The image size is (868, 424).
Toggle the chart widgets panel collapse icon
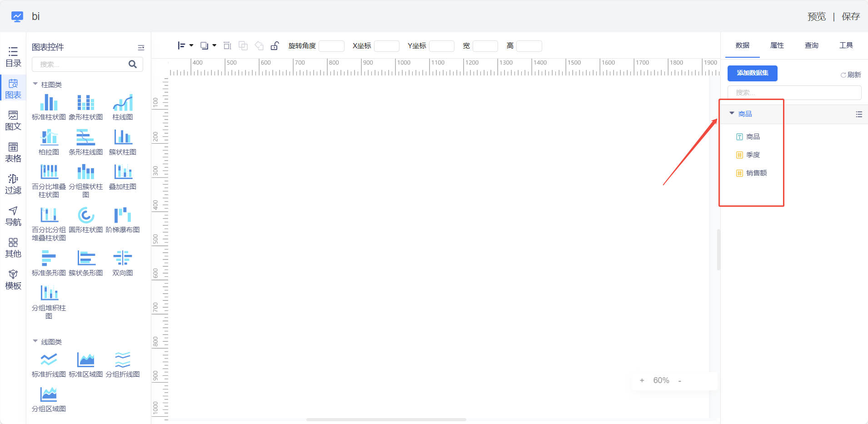[x=141, y=47]
